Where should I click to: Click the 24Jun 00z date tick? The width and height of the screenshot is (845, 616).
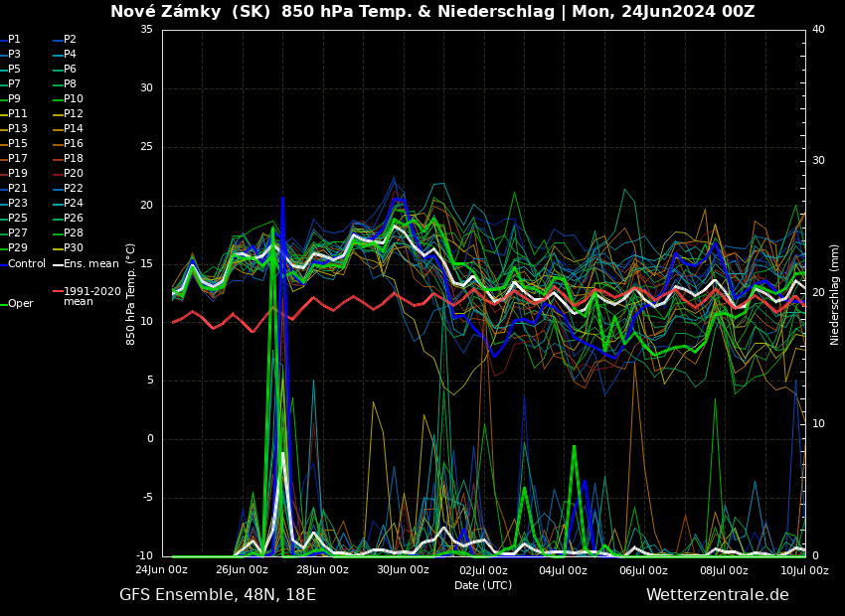pos(161,570)
